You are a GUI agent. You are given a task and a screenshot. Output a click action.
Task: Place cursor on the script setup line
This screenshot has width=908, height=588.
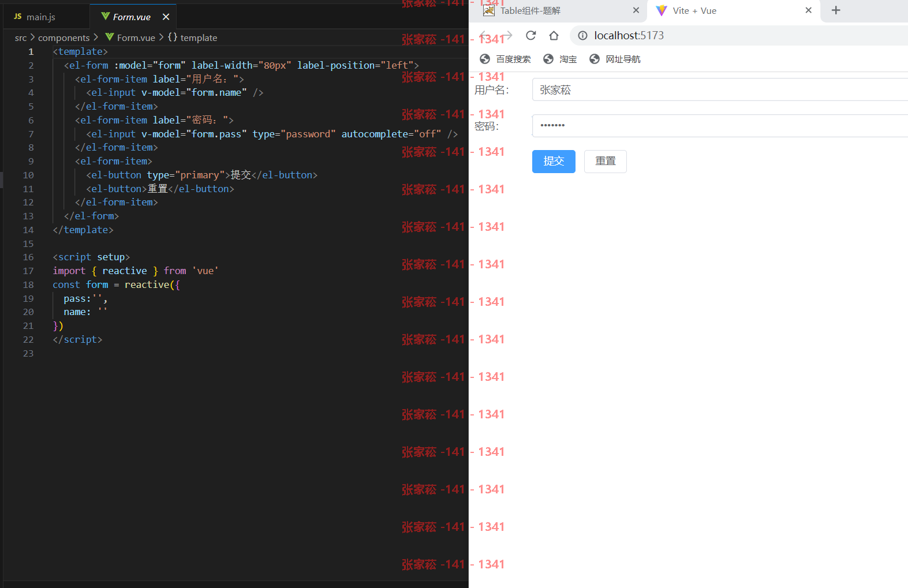[x=91, y=257]
